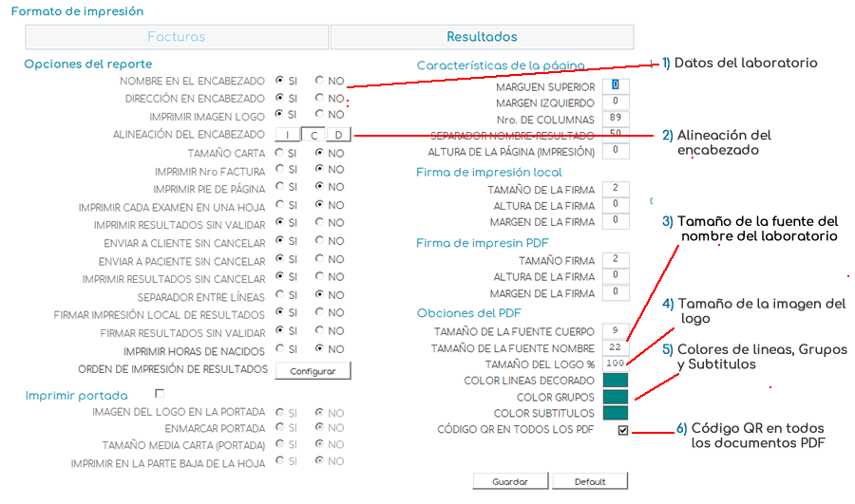Set IMPRIMIR PIE DE PÁGINA to SI

coord(279,188)
